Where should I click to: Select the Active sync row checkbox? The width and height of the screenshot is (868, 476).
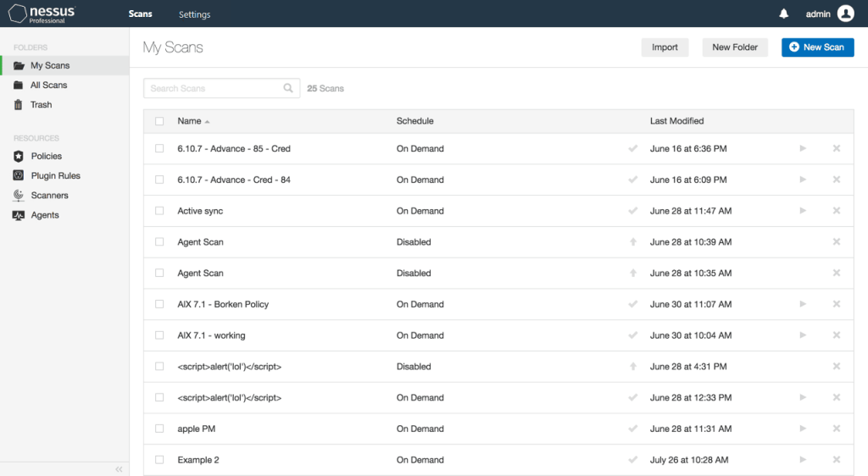[159, 211]
